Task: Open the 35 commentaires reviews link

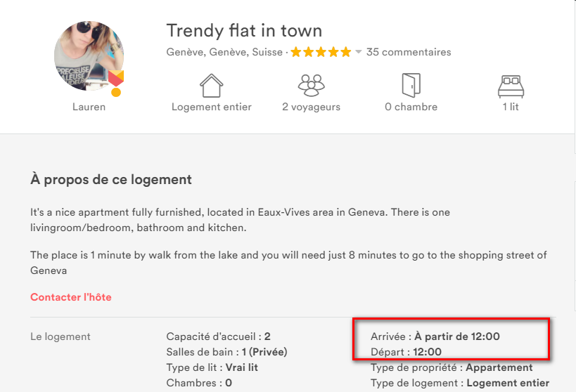Action: (x=409, y=52)
